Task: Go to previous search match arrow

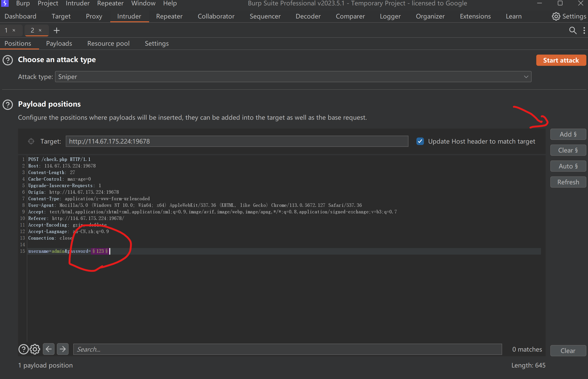Action: (x=49, y=349)
